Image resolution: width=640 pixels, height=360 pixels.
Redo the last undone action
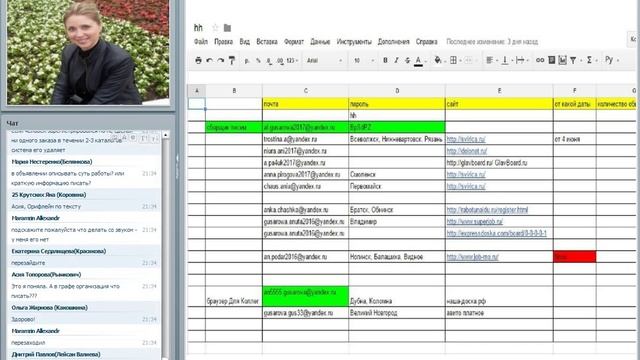point(221,60)
